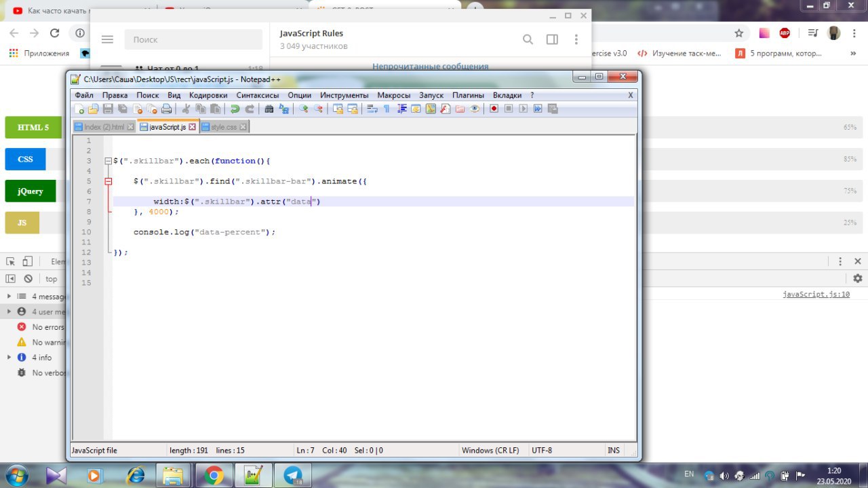The height and width of the screenshot is (488, 868).
Task: Toggle the Telegram side panel icon
Action: [x=552, y=39]
